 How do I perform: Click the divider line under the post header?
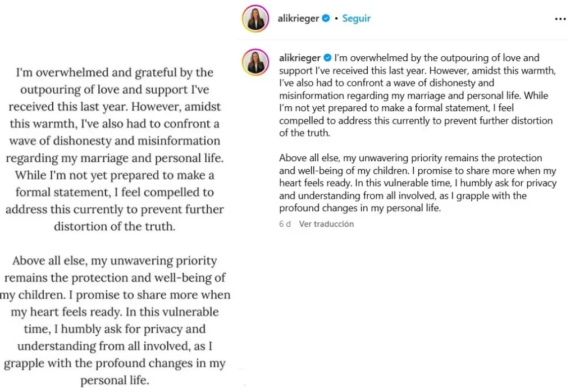pyautogui.click(x=403, y=40)
